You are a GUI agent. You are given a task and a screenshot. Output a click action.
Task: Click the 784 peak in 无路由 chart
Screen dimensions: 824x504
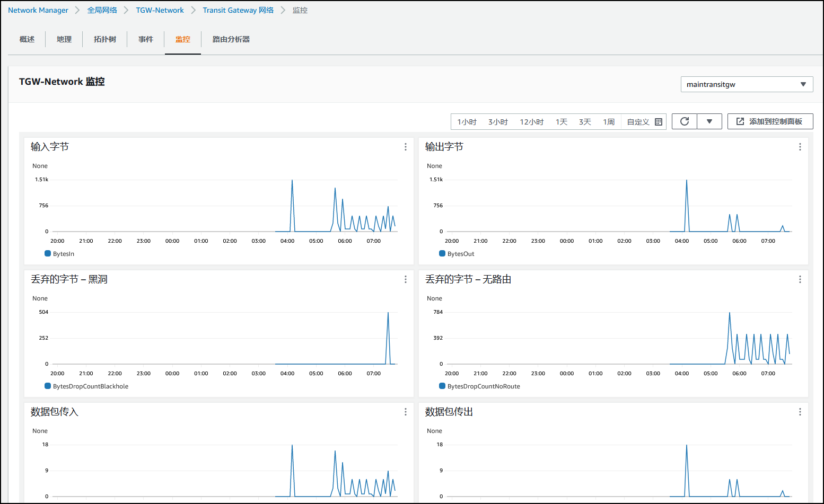coord(730,313)
